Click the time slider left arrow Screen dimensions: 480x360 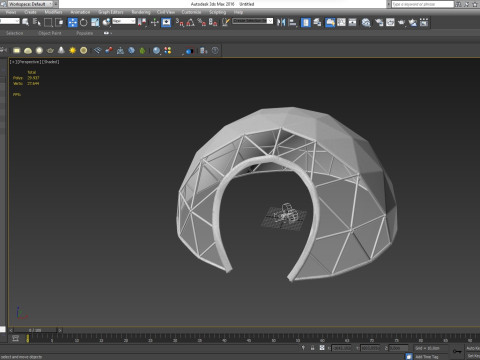click(11, 330)
